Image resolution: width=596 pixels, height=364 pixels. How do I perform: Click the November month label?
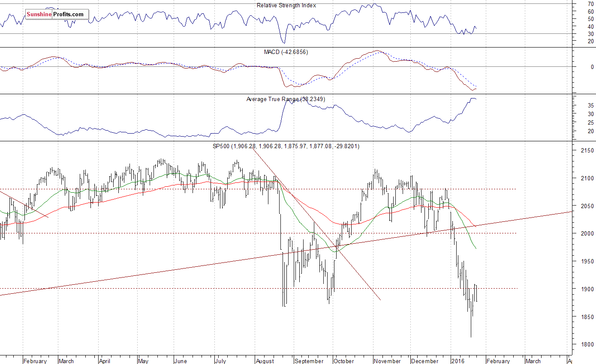click(x=388, y=361)
